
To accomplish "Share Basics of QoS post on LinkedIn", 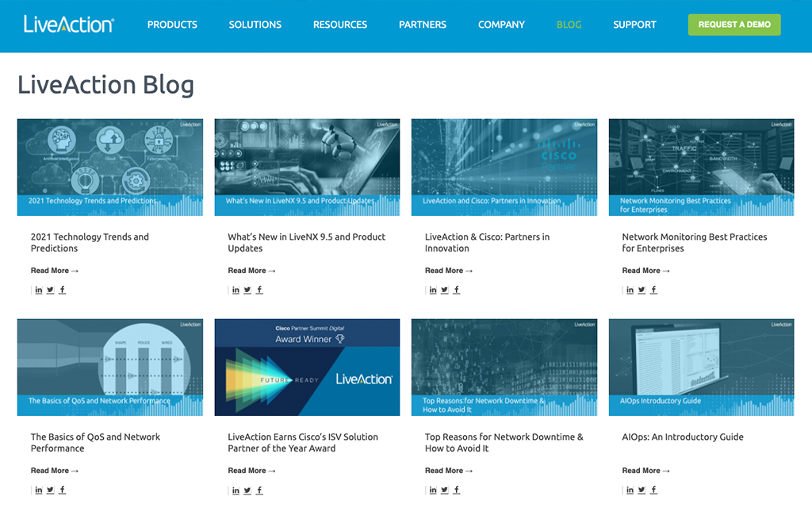I will [x=38, y=490].
